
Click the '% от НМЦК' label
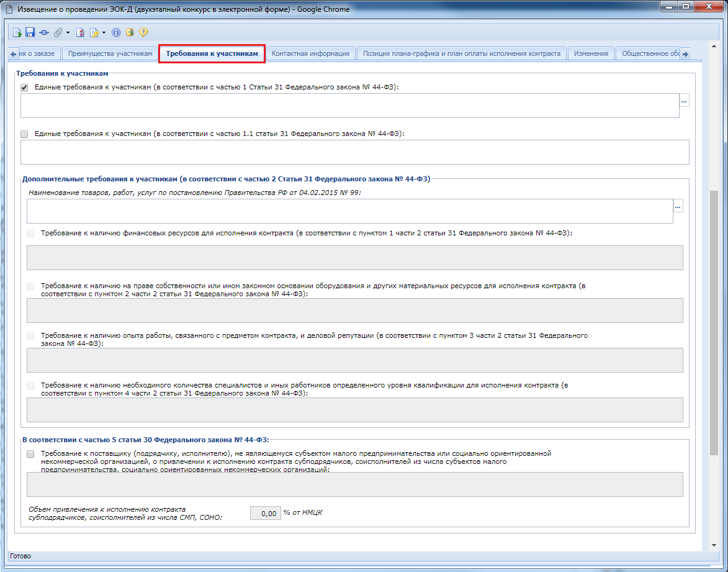tap(303, 512)
